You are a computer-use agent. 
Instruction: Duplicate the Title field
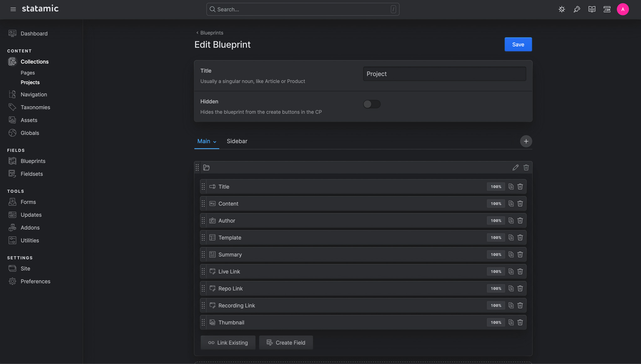tap(511, 187)
